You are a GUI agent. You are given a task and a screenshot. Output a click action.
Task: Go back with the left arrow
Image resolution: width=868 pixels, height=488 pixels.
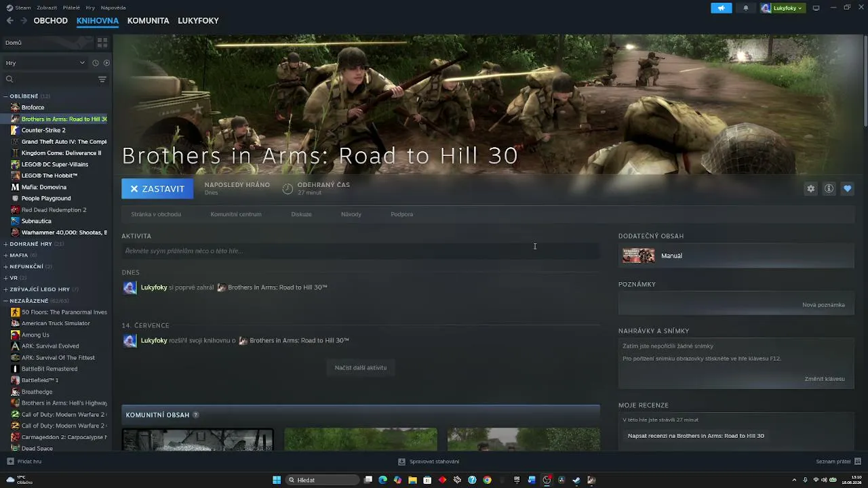(9, 21)
